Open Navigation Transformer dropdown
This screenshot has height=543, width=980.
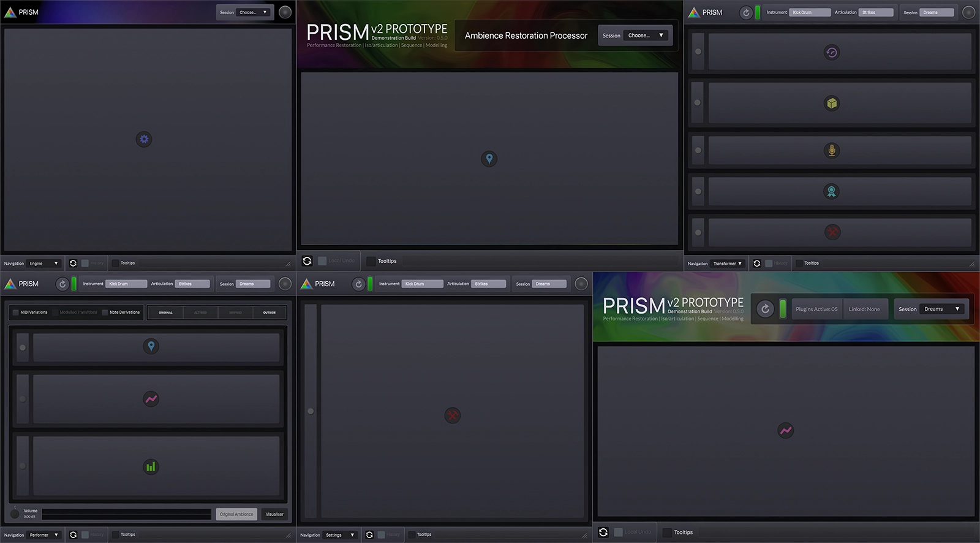click(x=727, y=264)
